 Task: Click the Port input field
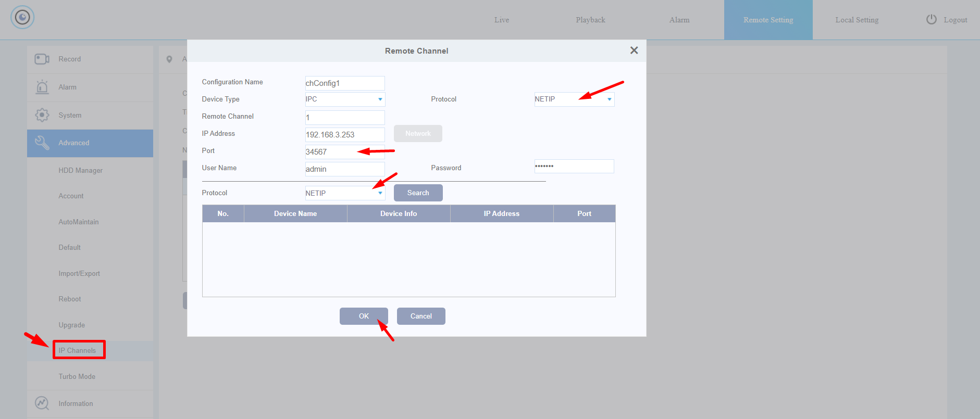pos(345,152)
